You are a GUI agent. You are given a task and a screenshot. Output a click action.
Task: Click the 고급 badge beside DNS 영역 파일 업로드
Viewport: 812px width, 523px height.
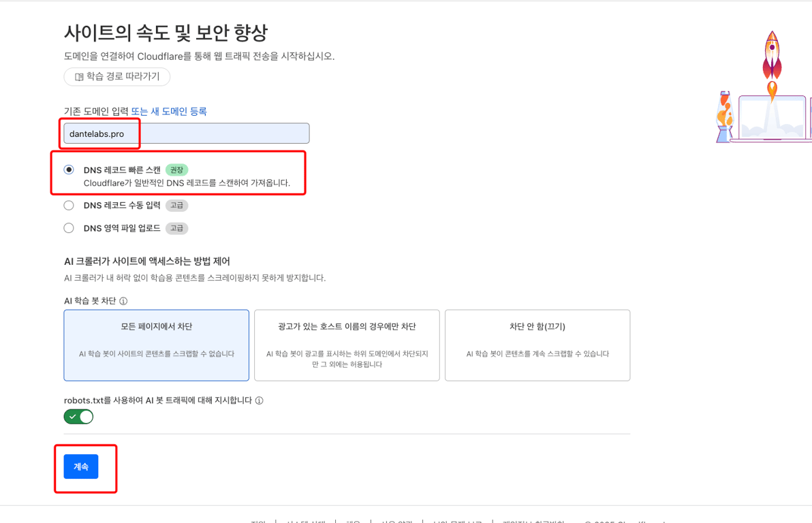176,228
